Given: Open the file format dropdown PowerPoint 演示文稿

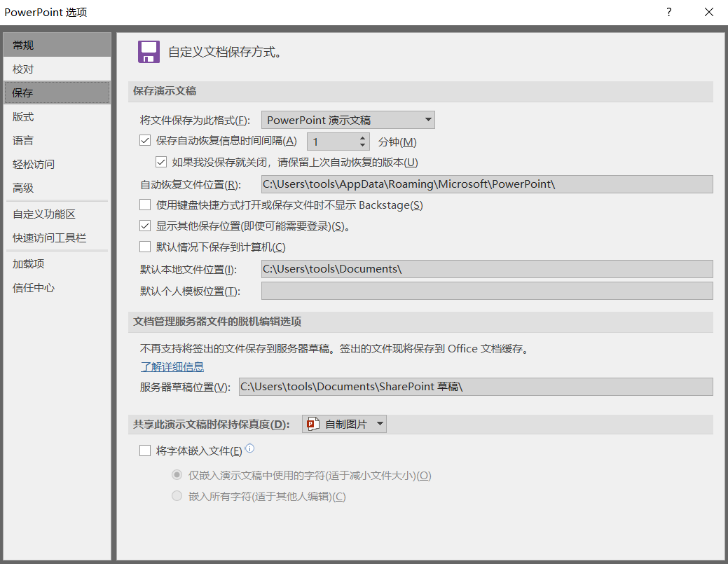Looking at the screenshot, I should tap(348, 120).
